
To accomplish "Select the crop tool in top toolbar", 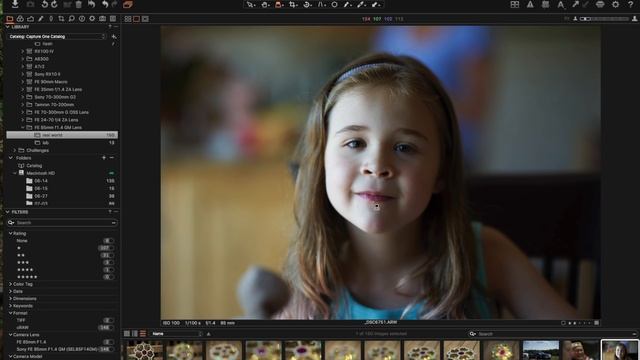I will tap(293, 4).
